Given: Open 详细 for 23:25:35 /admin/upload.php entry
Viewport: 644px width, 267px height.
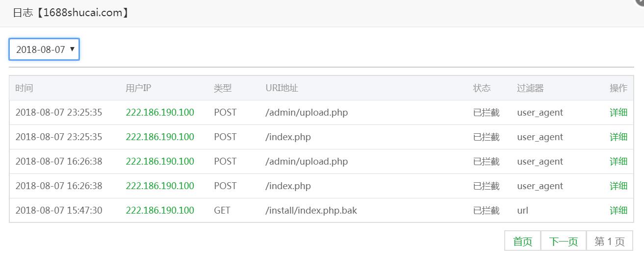Looking at the screenshot, I should (618, 112).
